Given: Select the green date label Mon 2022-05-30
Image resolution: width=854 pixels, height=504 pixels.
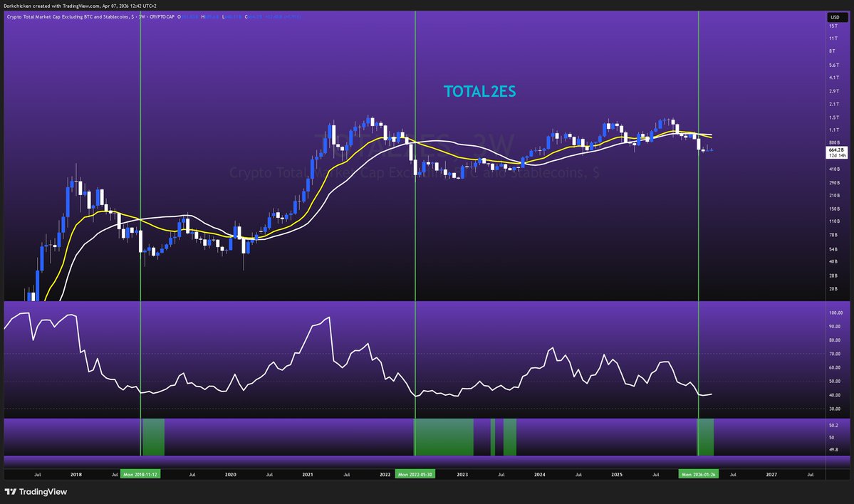Looking at the screenshot, I should click(415, 475).
